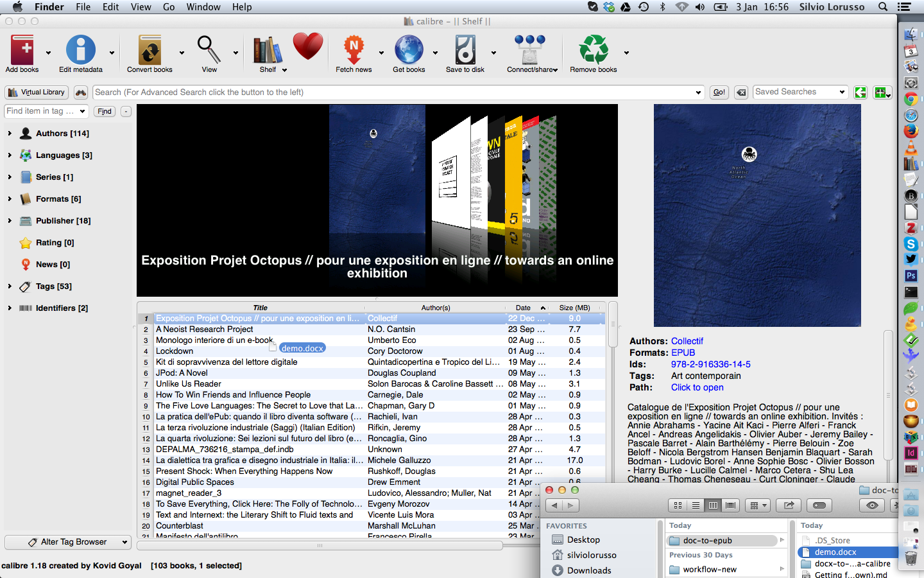
Task: Switch Finder window to icon view
Action: 678,505
